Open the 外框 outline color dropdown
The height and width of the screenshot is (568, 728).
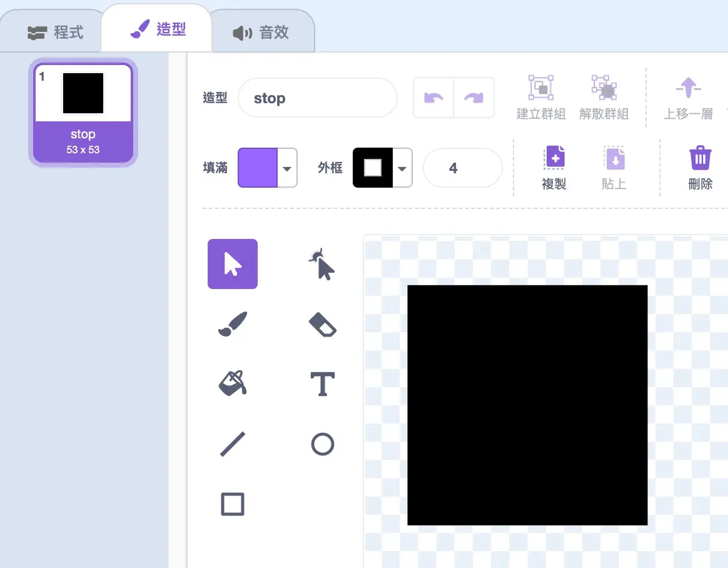[x=402, y=168]
